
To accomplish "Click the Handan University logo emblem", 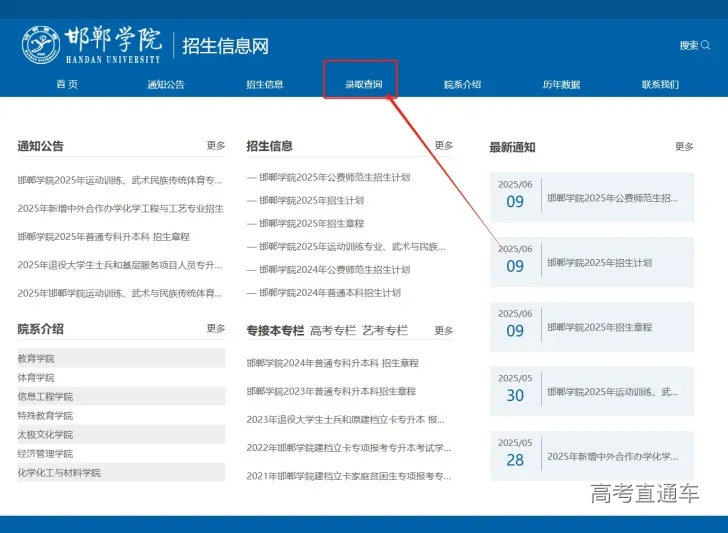I will tap(41, 45).
